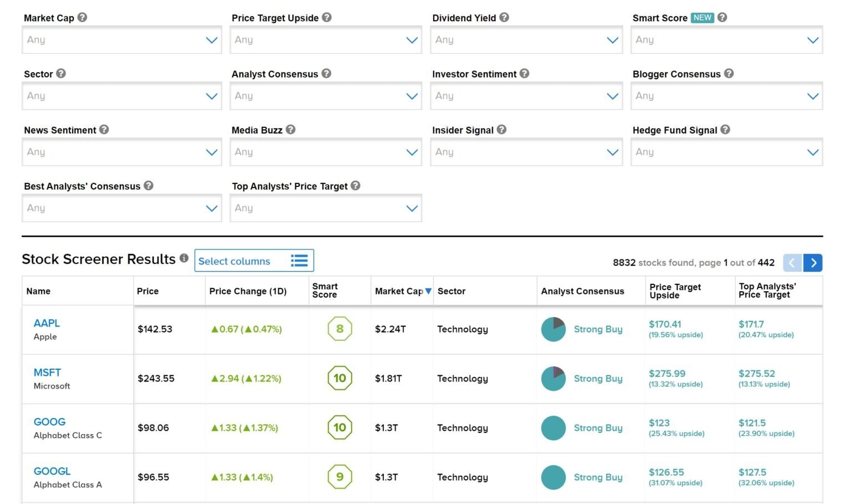Expand the Sector filter dropdown
852x504 pixels.
click(121, 96)
